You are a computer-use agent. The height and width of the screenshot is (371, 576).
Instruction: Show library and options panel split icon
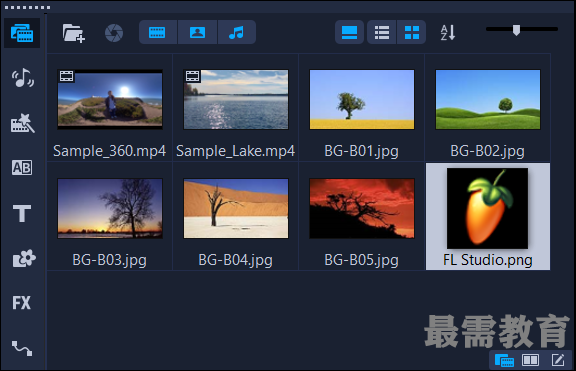[x=530, y=360]
